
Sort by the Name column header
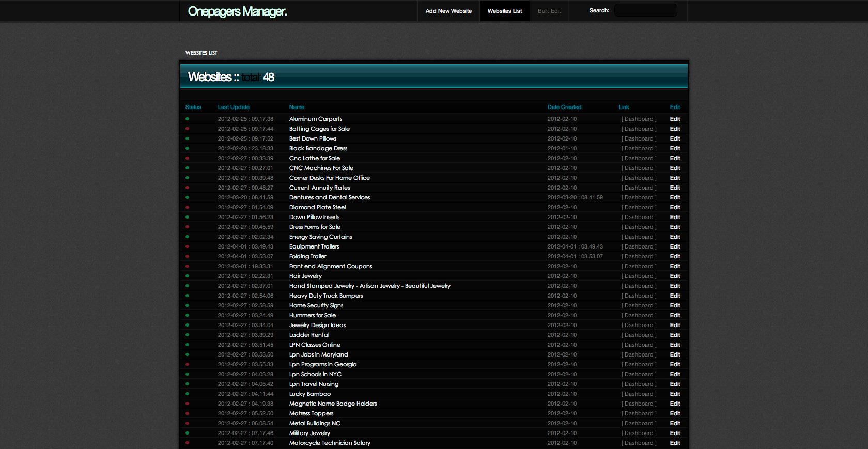[297, 107]
